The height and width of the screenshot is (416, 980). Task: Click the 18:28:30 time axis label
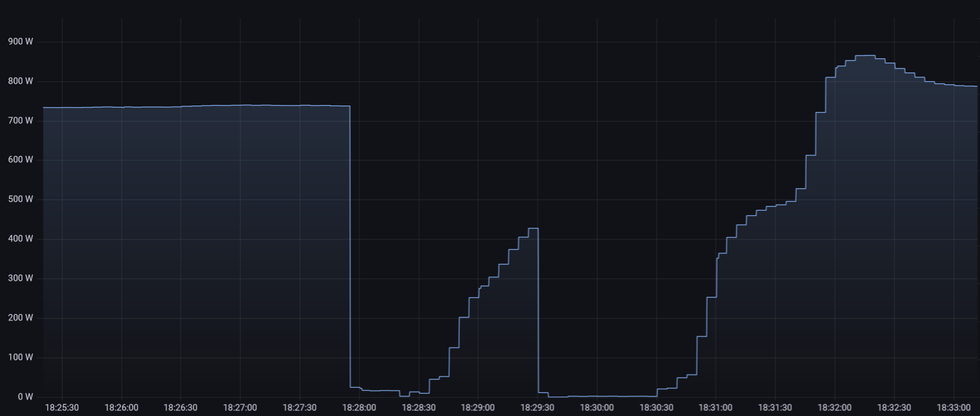pos(419,408)
